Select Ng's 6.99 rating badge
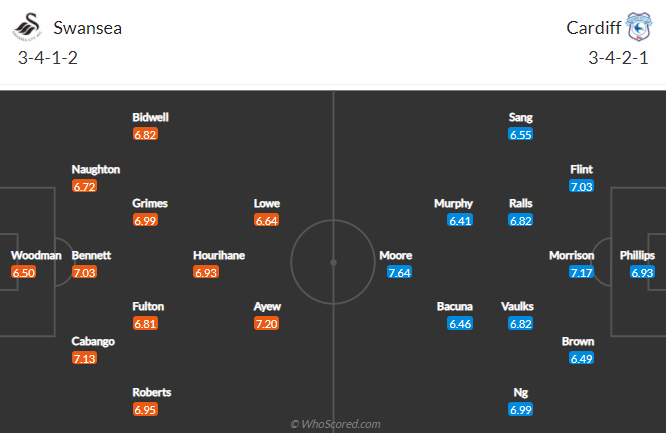 click(x=520, y=410)
